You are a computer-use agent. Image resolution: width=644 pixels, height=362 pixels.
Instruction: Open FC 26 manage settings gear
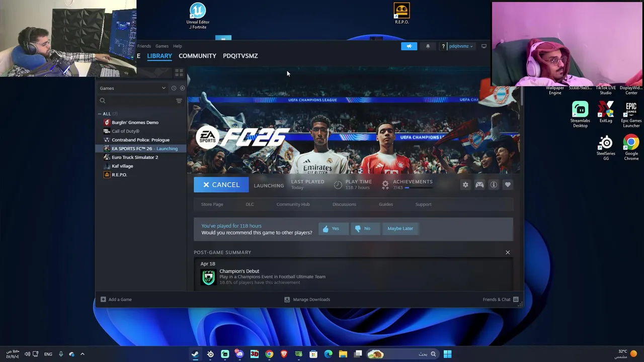pos(465,185)
